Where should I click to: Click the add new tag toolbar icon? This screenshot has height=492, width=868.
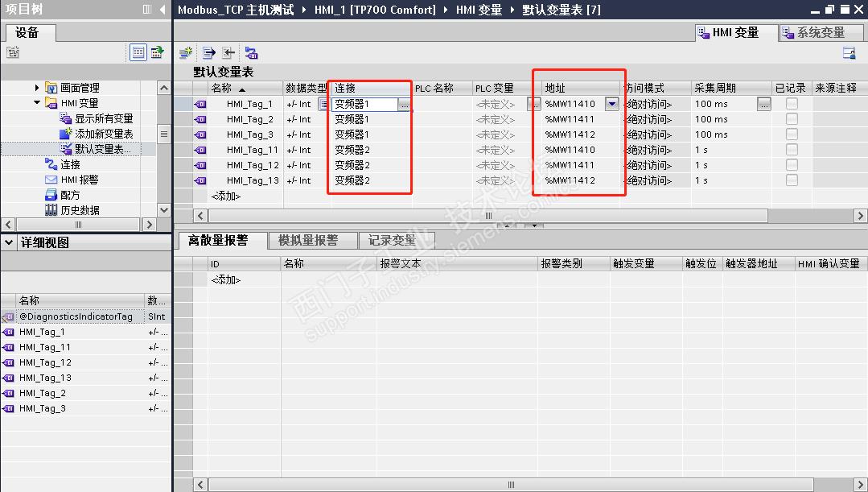pos(186,53)
